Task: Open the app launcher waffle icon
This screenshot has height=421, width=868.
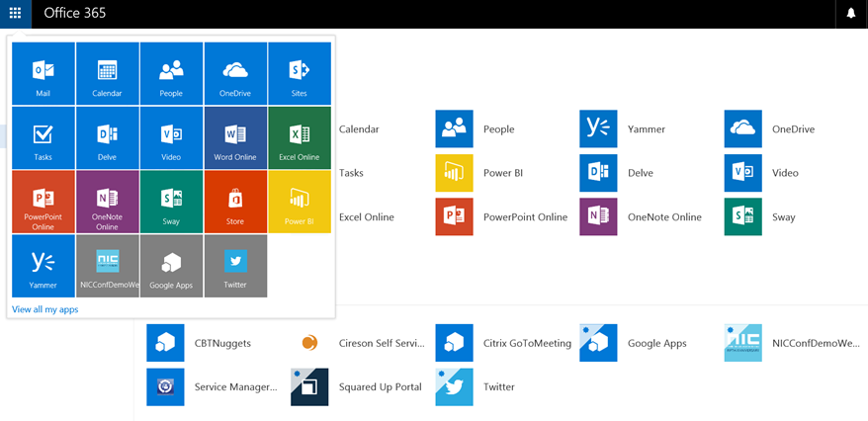Action: tap(16, 13)
